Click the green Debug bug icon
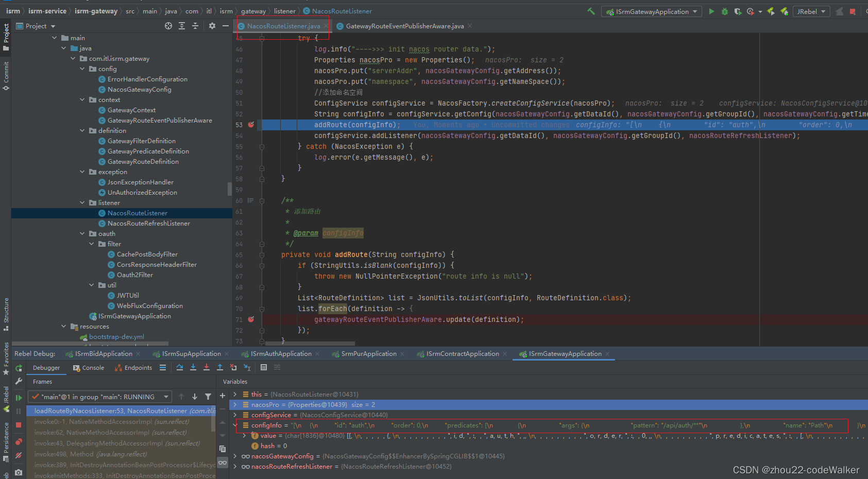 click(725, 11)
